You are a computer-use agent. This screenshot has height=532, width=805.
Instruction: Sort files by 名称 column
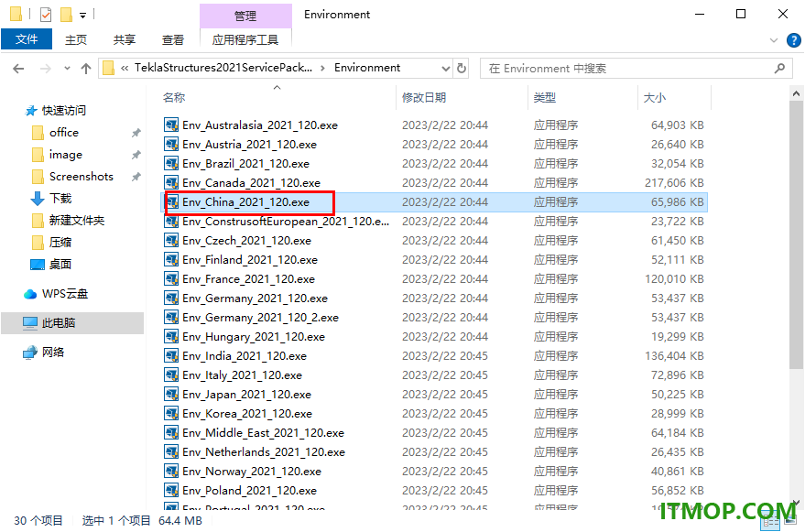tap(277, 98)
